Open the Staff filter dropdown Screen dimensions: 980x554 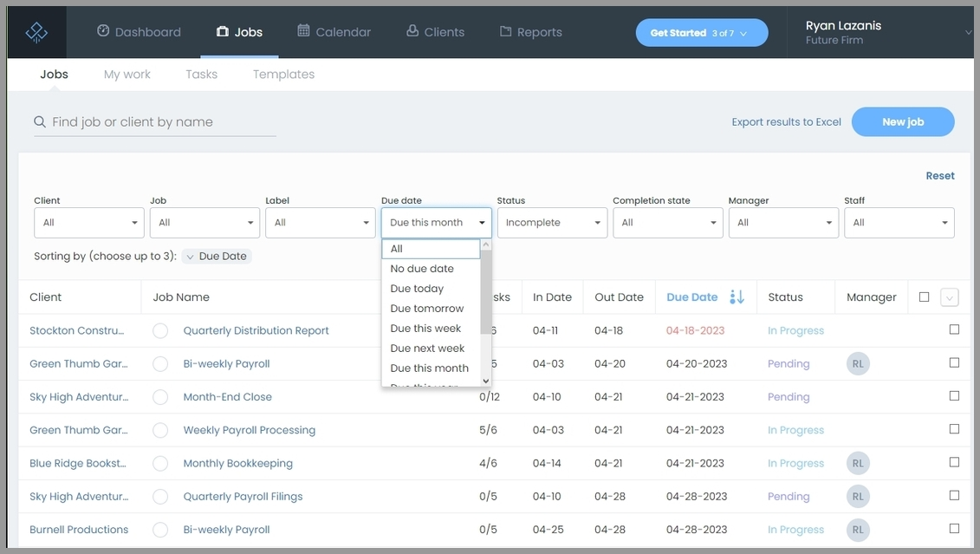pyautogui.click(x=899, y=223)
